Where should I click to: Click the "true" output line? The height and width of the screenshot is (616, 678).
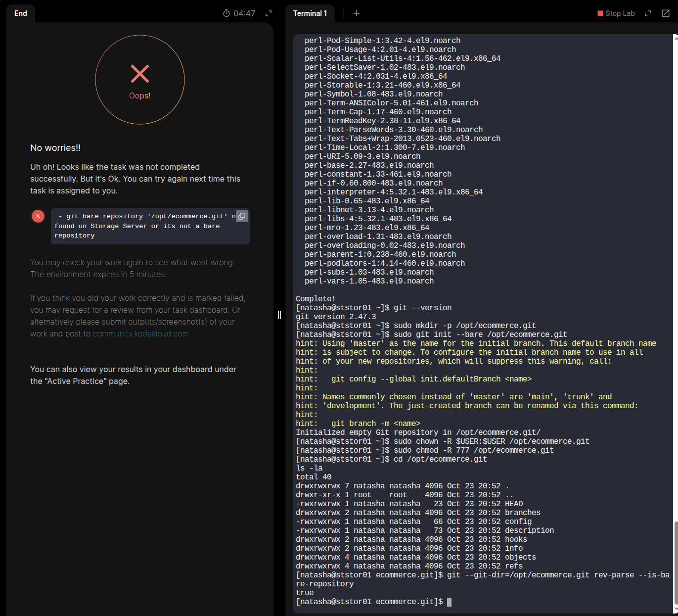(305, 593)
